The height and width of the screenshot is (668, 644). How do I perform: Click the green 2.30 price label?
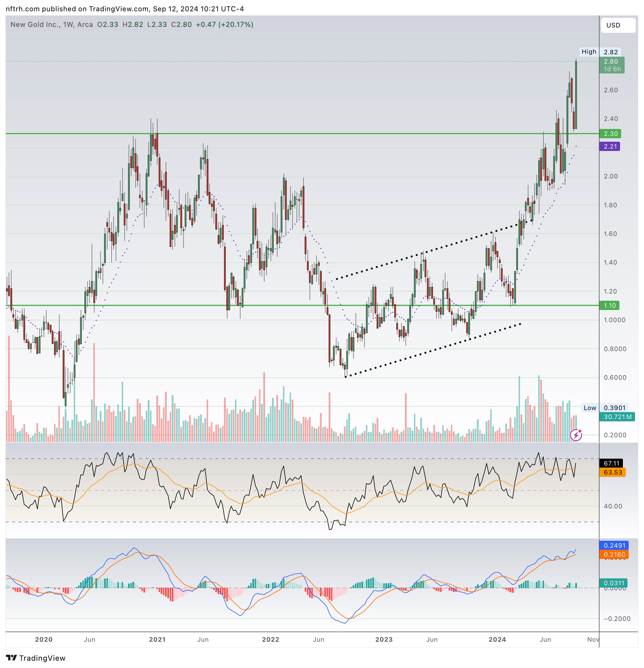pyautogui.click(x=610, y=134)
